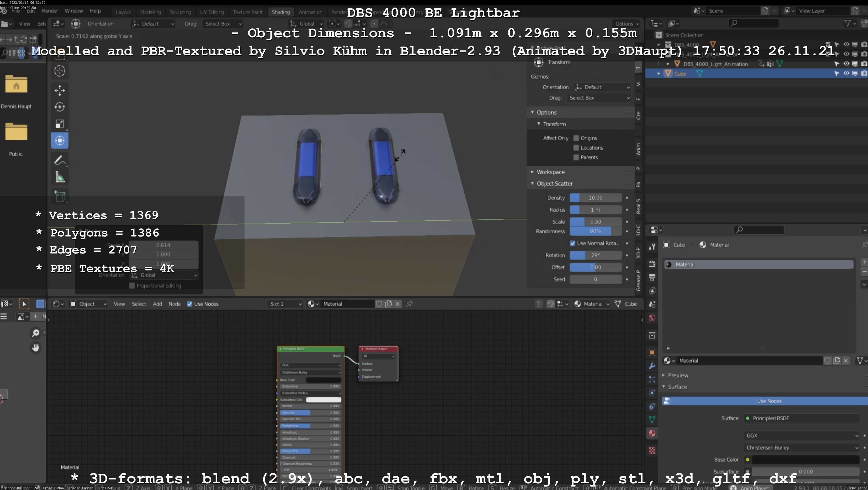Screen dimensions: 868x490
Task: Remove material slot with minus button
Action: tap(864, 271)
